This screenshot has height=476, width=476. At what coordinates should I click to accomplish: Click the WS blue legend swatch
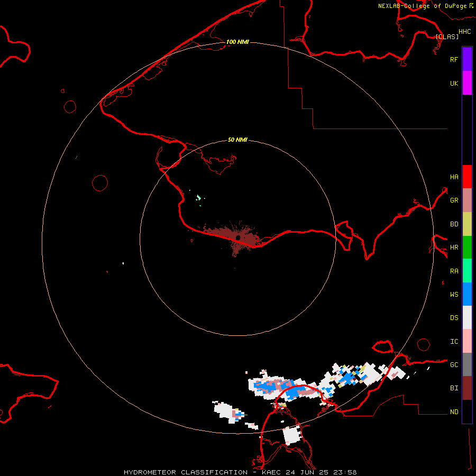[x=467, y=294]
